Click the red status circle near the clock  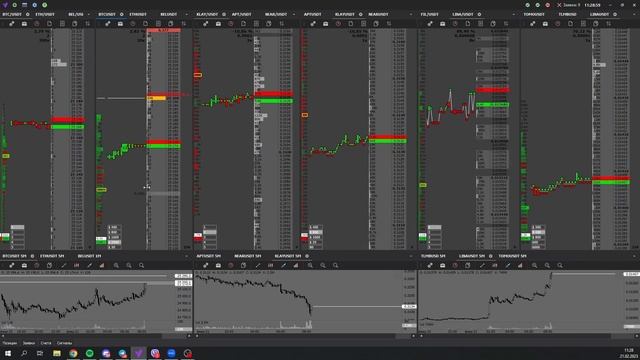pyautogui.click(x=548, y=5)
